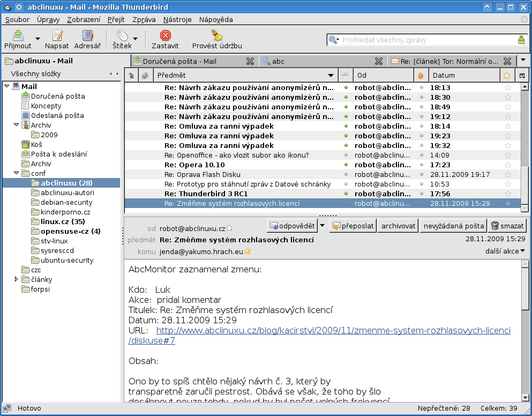Expand the články folder

pos(16,279)
